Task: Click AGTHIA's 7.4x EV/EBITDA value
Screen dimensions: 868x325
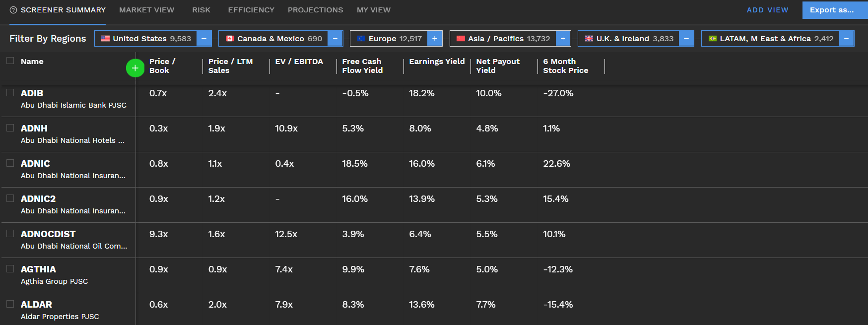Action: pos(284,269)
